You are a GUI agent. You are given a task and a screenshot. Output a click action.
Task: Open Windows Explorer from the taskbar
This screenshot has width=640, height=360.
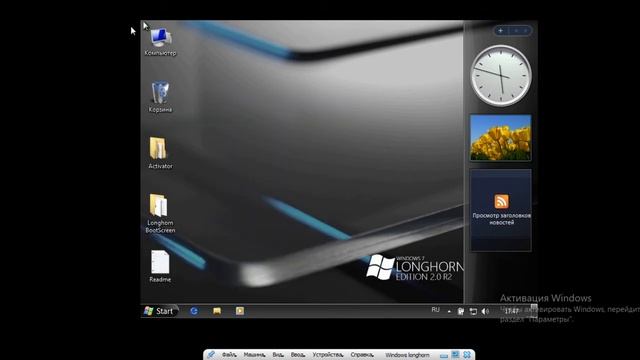click(217, 311)
